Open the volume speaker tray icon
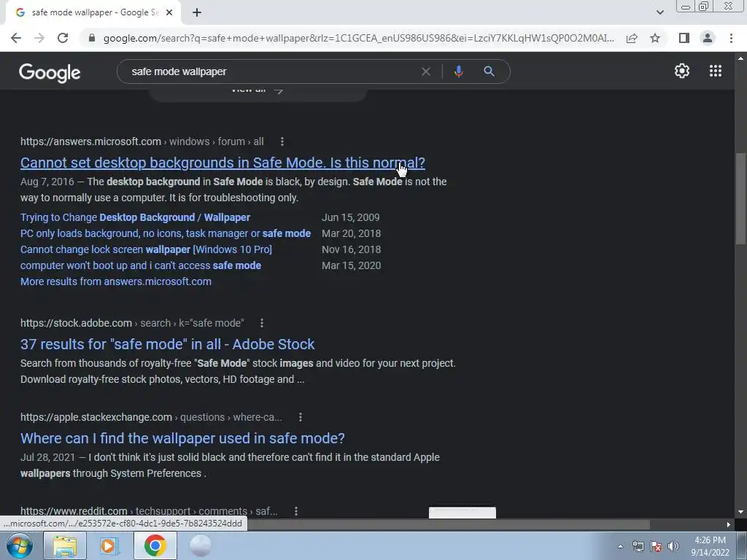 coord(673,546)
